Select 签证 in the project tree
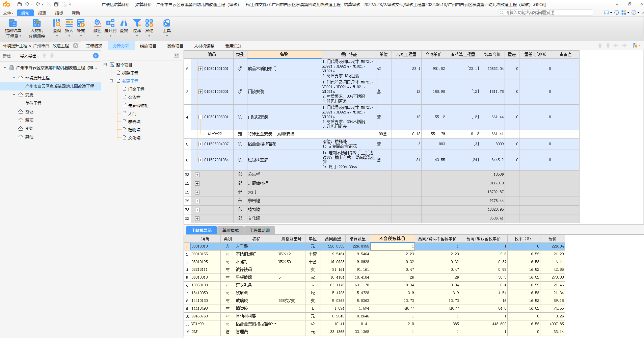 point(29,111)
